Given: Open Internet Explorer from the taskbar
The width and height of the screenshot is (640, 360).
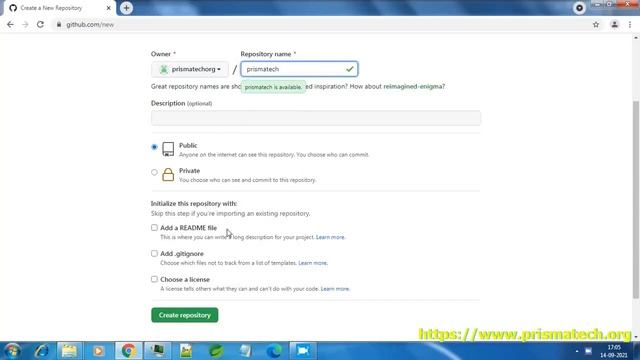Looking at the screenshot, I should [41, 351].
